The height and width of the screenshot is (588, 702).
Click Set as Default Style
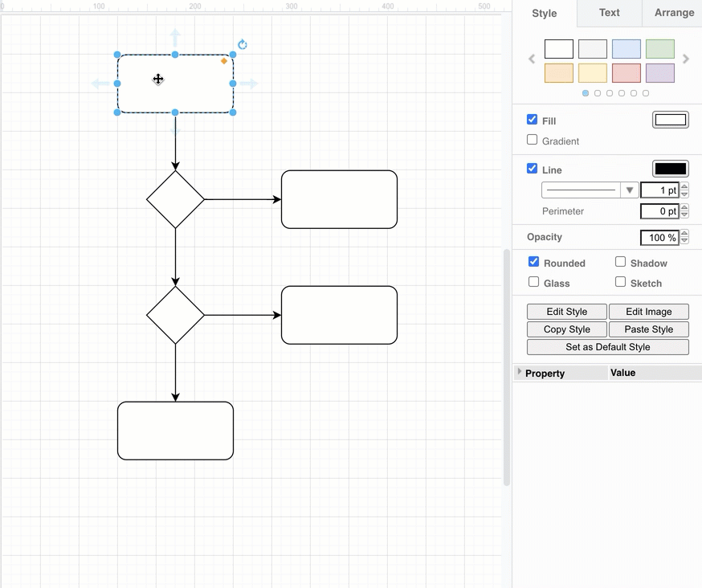tap(607, 346)
